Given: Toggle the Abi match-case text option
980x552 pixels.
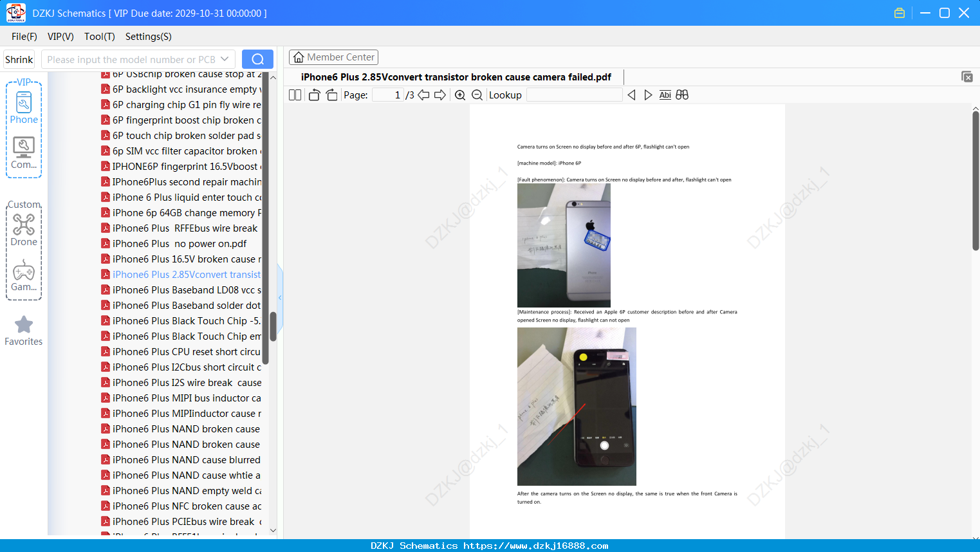Looking at the screenshot, I should (x=665, y=95).
